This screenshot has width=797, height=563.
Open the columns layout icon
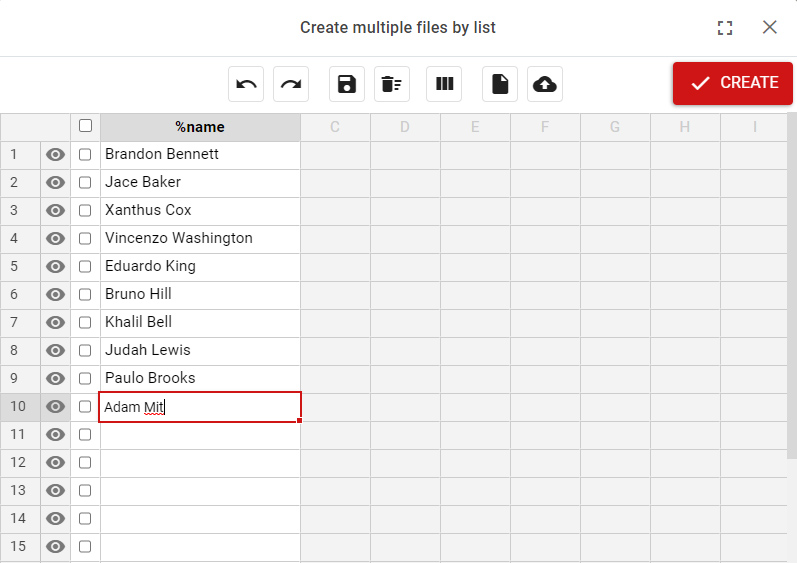pos(444,84)
